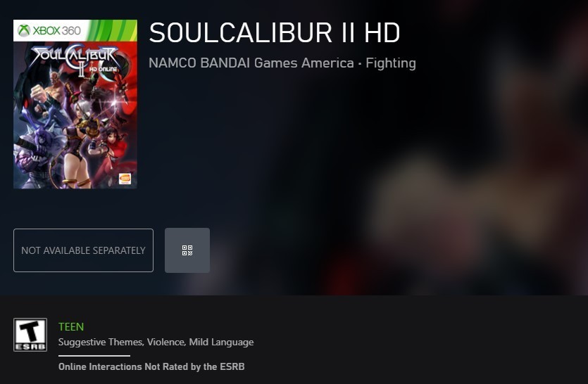
Task: Open the Fighting genre link
Action: click(391, 63)
